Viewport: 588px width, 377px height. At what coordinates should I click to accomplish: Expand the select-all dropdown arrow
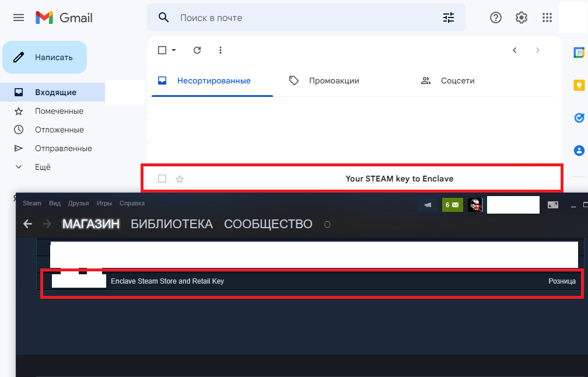click(174, 50)
